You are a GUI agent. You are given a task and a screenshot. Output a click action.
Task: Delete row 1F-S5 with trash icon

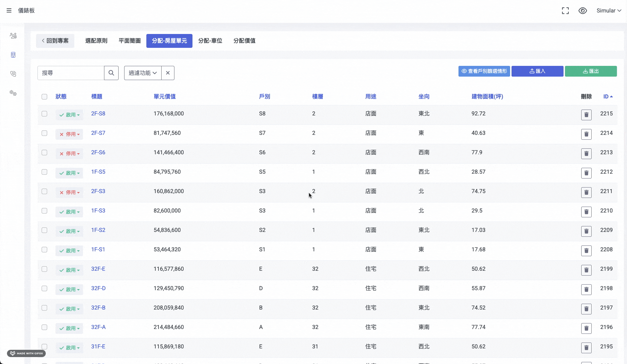[586, 173]
